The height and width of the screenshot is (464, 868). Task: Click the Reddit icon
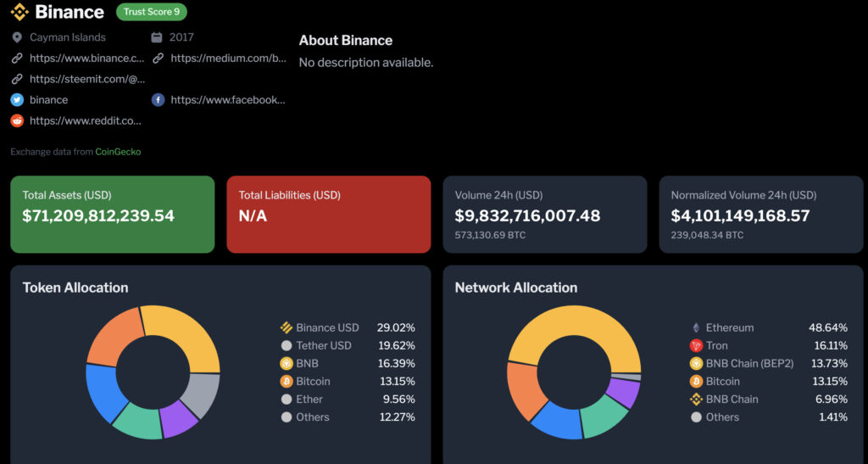coord(17,120)
